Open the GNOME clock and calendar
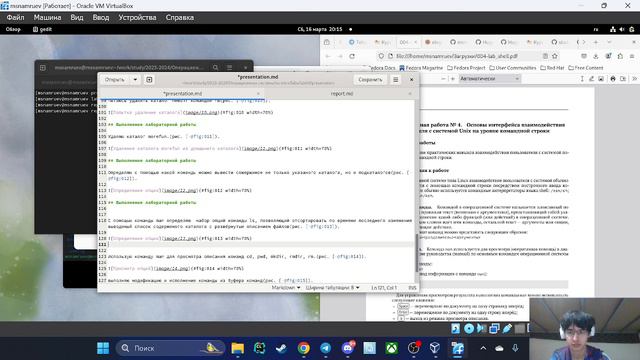 pyautogui.click(x=320, y=29)
